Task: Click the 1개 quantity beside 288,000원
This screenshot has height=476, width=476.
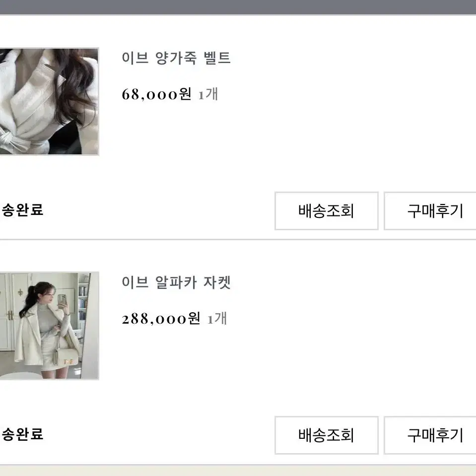Action: [x=217, y=319]
